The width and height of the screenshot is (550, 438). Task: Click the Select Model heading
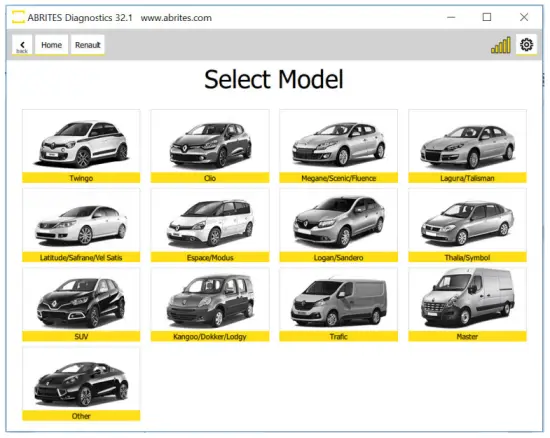[274, 79]
